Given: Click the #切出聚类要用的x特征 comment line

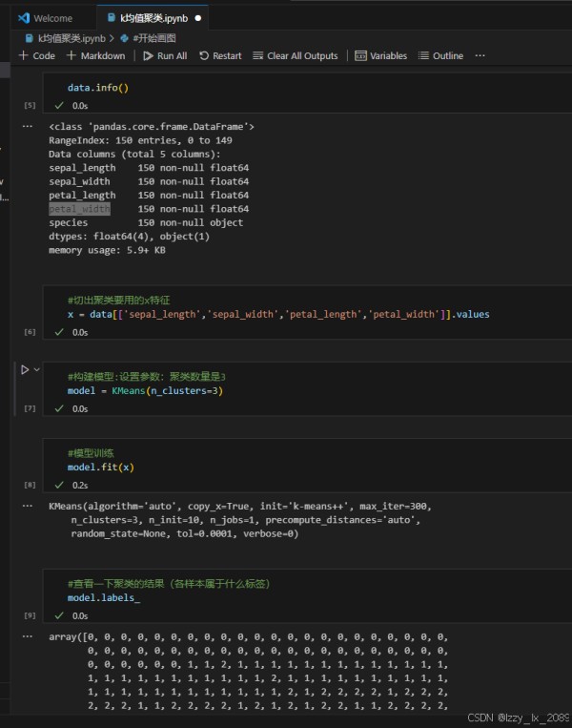Looking at the screenshot, I should (119, 301).
